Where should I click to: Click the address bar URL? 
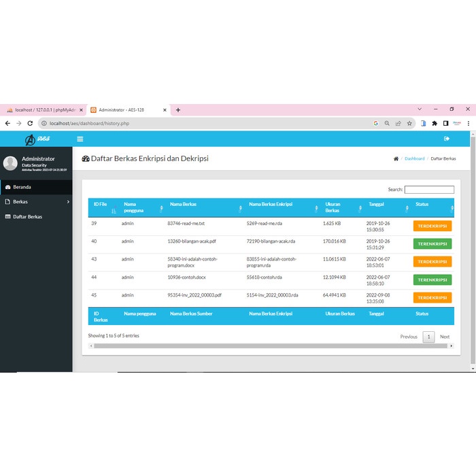[x=89, y=123]
